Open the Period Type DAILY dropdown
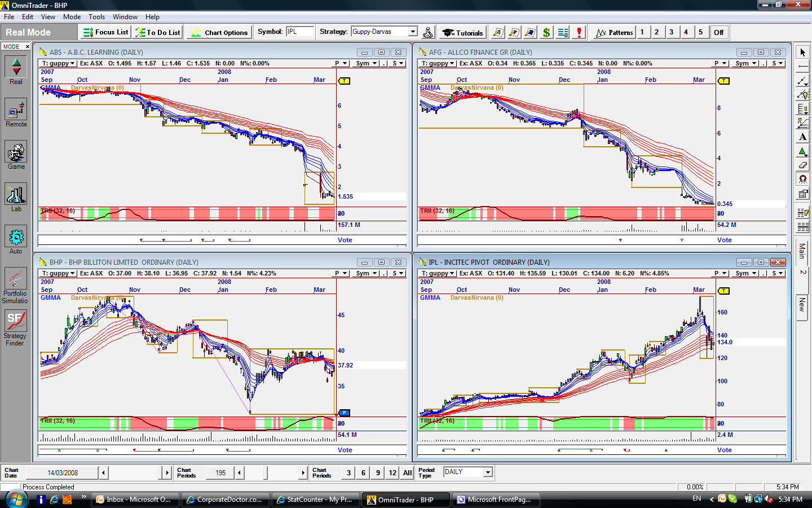812x508 pixels. [488, 472]
